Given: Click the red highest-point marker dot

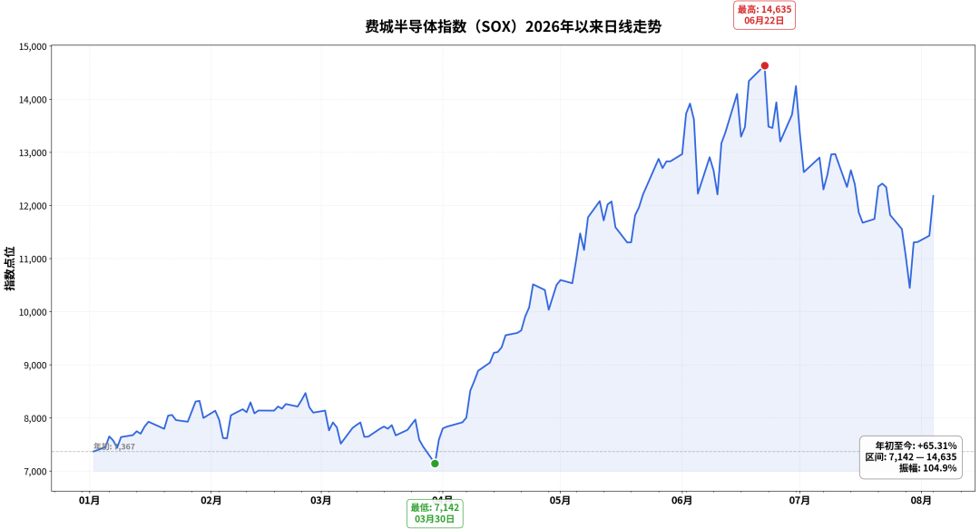Looking at the screenshot, I should 764,65.
